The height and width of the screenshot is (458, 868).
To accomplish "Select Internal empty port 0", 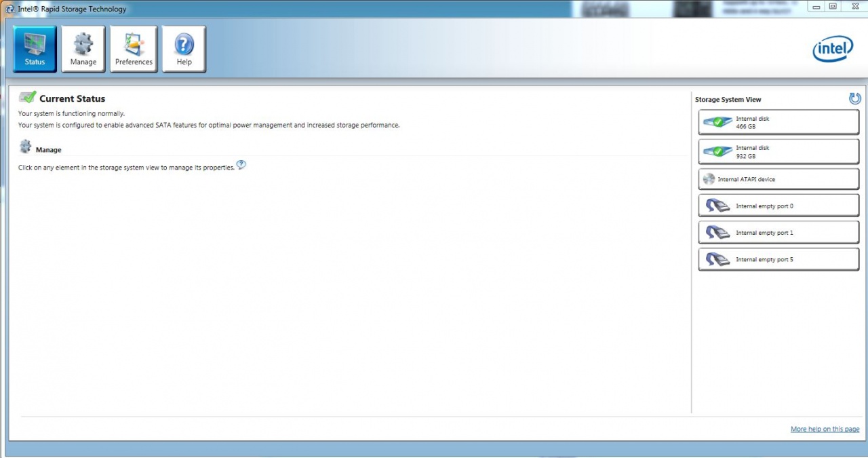I will tap(778, 206).
